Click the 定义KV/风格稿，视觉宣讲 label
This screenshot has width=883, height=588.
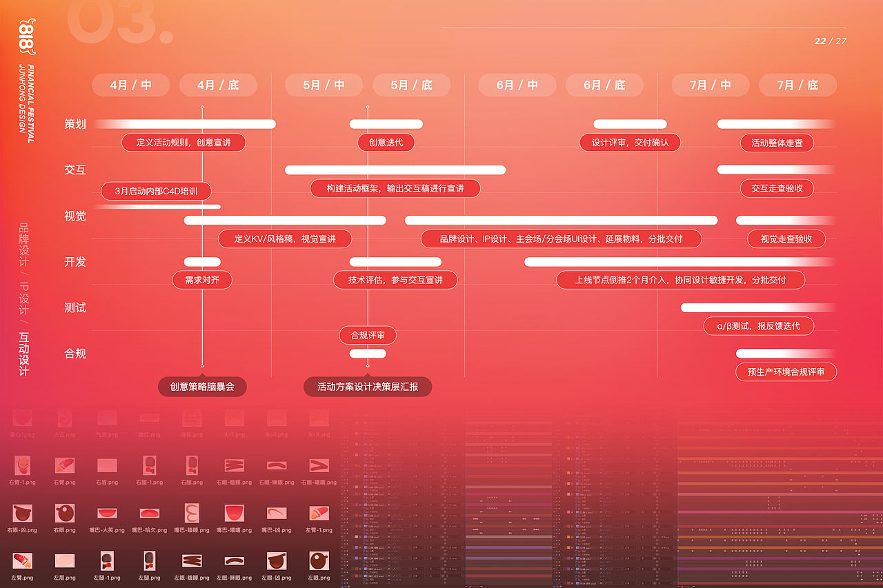tap(285, 239)
